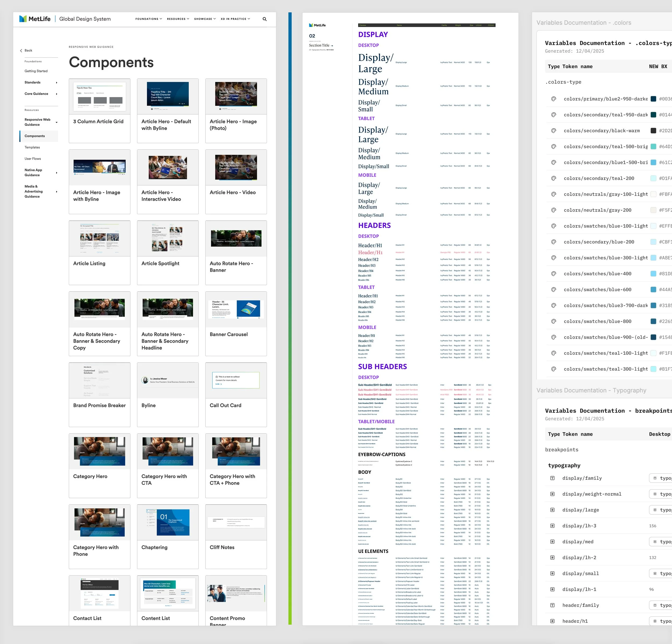Image resolution: width=672 pixels, height=644 pixels.
Task: Open User Flows sidebar link
Action: coord(33,159)
